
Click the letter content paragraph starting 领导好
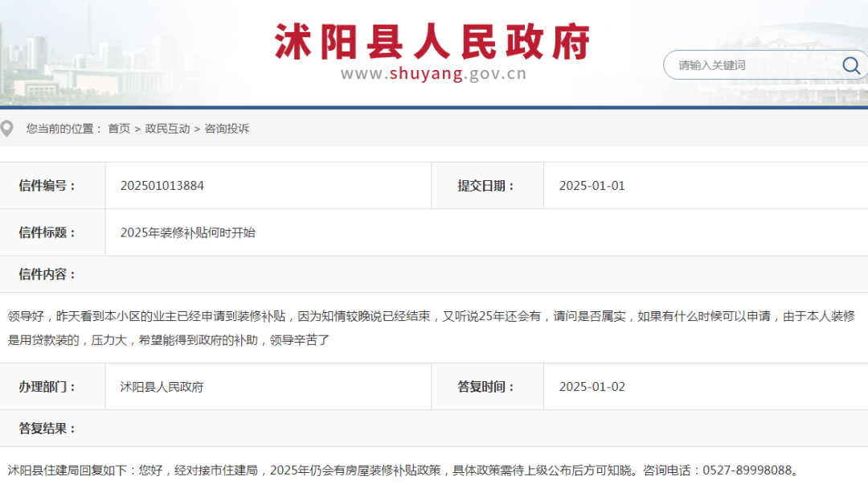pyautogui.click(x=432, y=328)
